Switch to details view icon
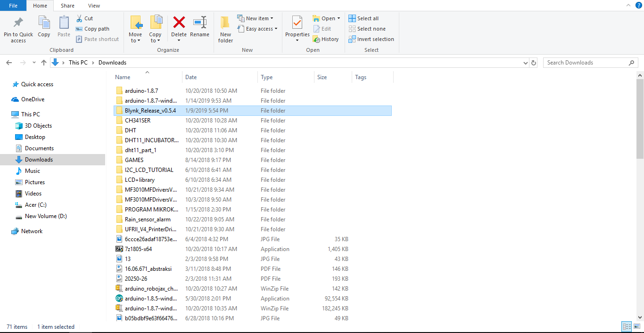This screenshot has height=333, width=644. click(x=627, y=327)
